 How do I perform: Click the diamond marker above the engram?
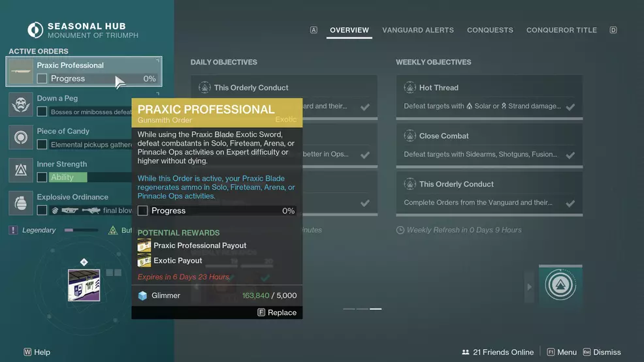(84, 262)
